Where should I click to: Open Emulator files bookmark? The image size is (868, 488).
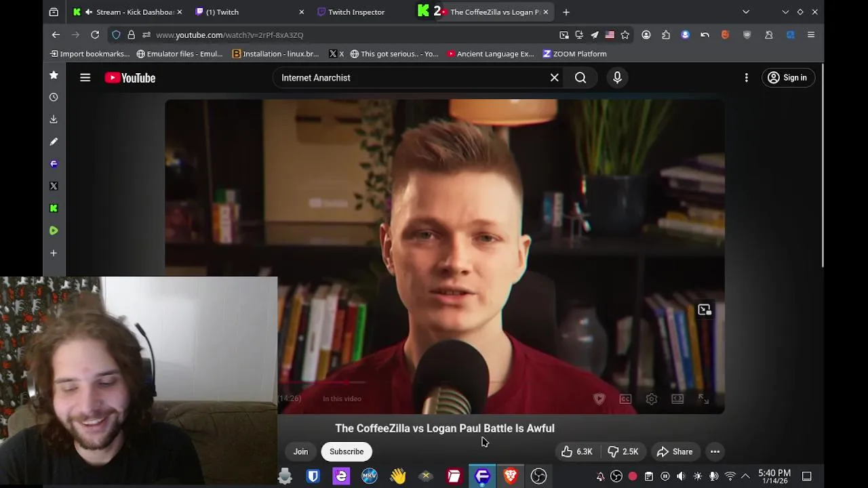pos(179,54)
